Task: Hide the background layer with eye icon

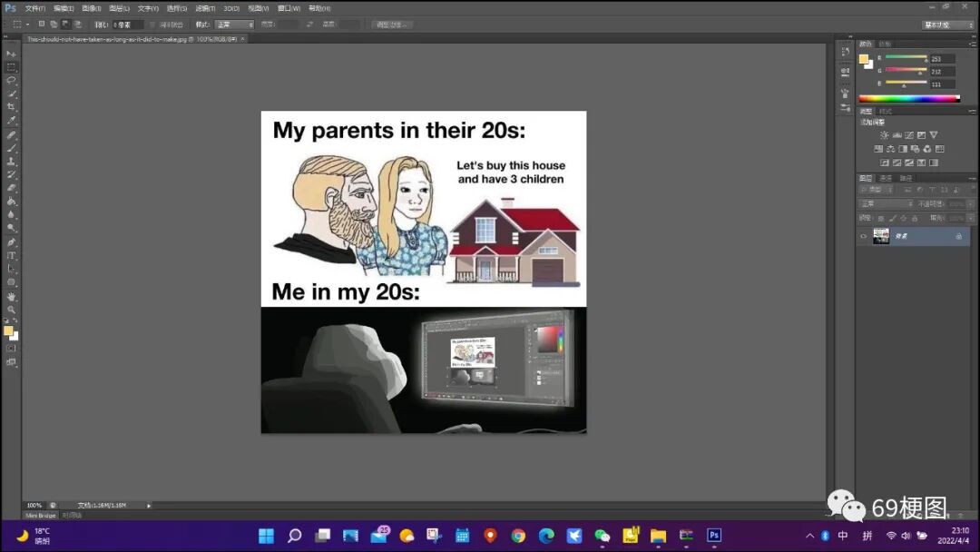Action: (864, 236)
